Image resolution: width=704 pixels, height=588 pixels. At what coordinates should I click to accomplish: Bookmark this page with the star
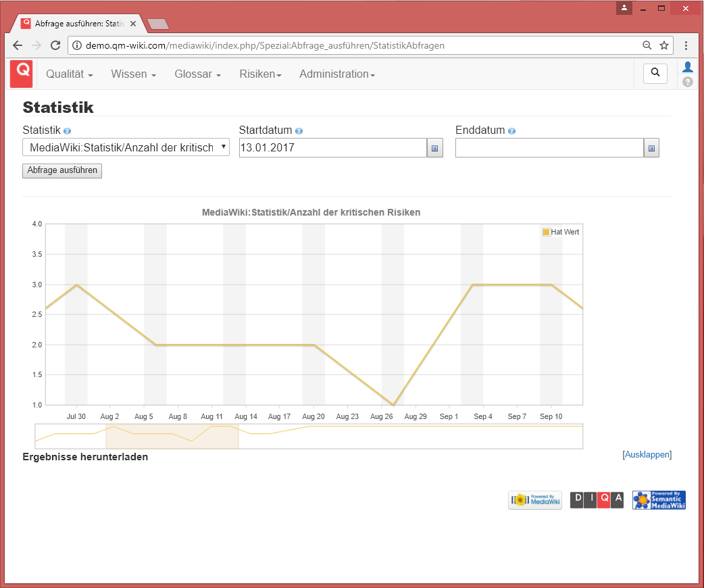pyautogui.click(x=664, y=45)
